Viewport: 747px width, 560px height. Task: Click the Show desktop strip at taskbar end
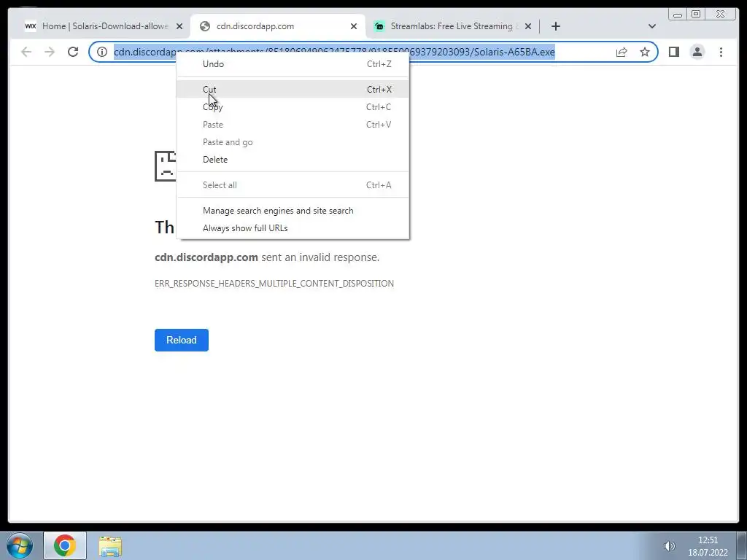pos(741,545)
